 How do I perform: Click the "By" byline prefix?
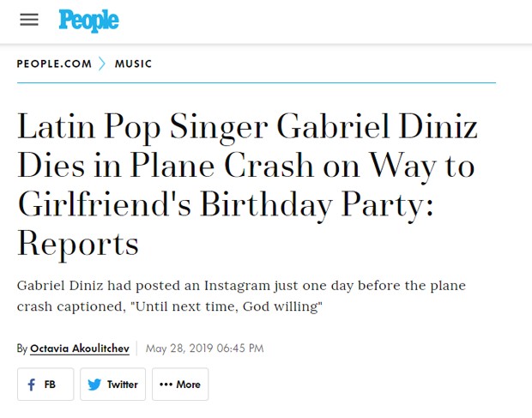coord(22,348)
